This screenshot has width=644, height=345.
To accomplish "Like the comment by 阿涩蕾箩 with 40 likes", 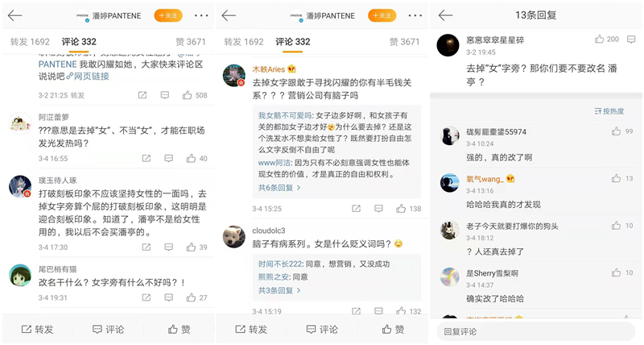I will pos(191,158).
